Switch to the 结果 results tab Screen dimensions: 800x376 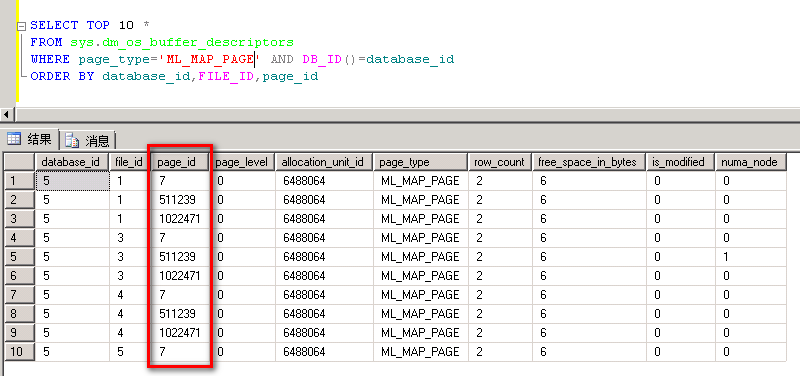[31, 139]
